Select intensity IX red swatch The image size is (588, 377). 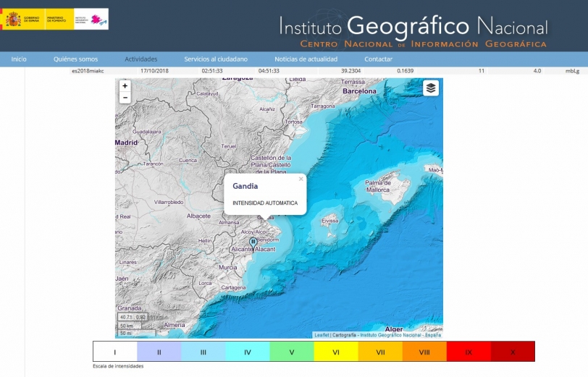[469, 352]
